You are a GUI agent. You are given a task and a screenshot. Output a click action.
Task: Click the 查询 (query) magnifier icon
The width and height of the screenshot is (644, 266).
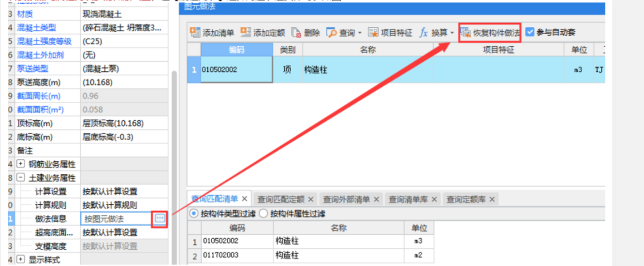[x=332, y=33]
